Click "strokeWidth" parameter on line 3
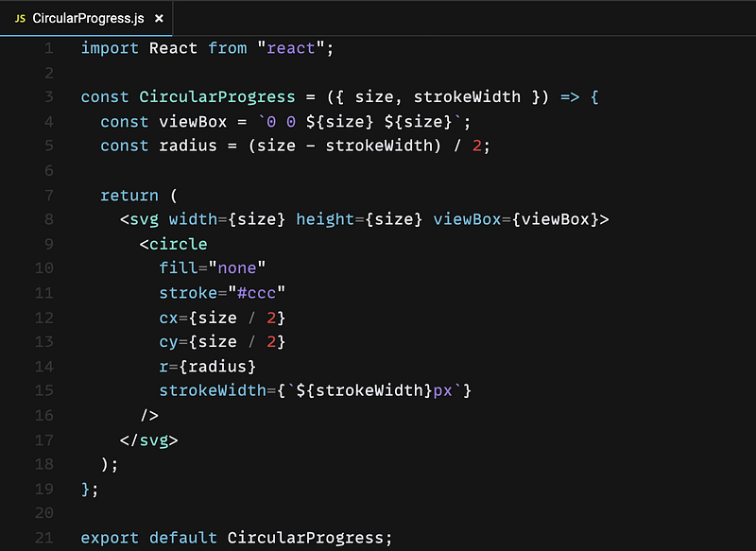This screenshot has height=551, width=756. 467,97
